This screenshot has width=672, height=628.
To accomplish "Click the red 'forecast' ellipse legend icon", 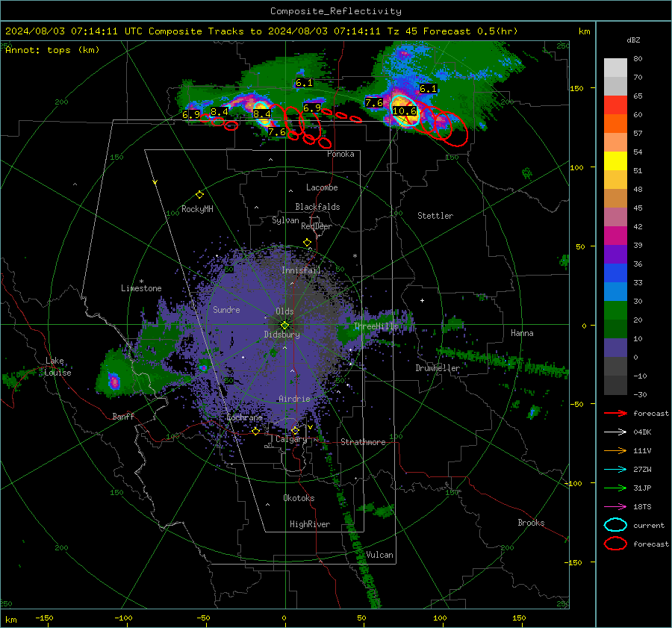I will click(x=615, y=544).
